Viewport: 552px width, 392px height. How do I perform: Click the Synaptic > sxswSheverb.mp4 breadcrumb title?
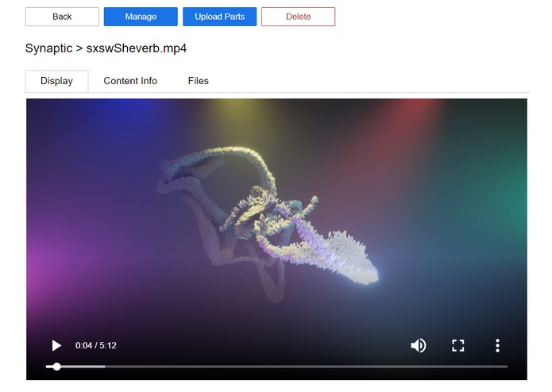tap(106, 48)
